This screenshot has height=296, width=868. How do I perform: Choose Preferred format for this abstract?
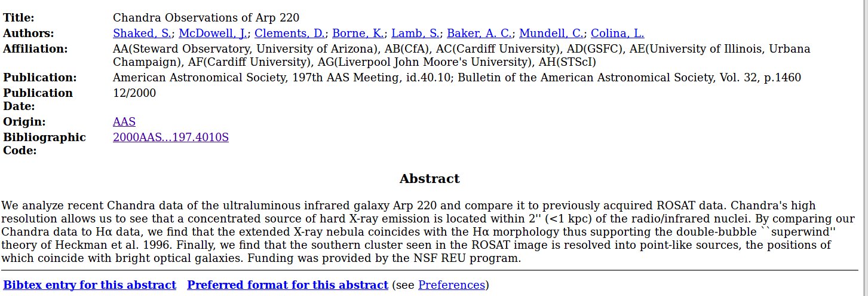(x=287, y=285)
